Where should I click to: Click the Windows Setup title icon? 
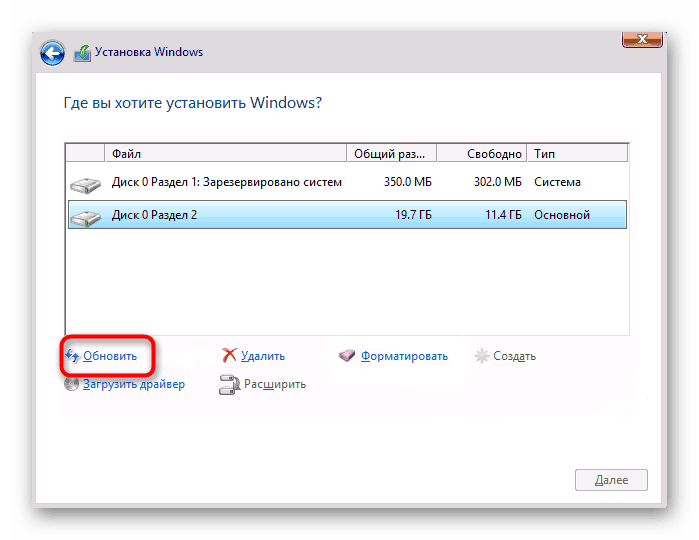[83, 52]
